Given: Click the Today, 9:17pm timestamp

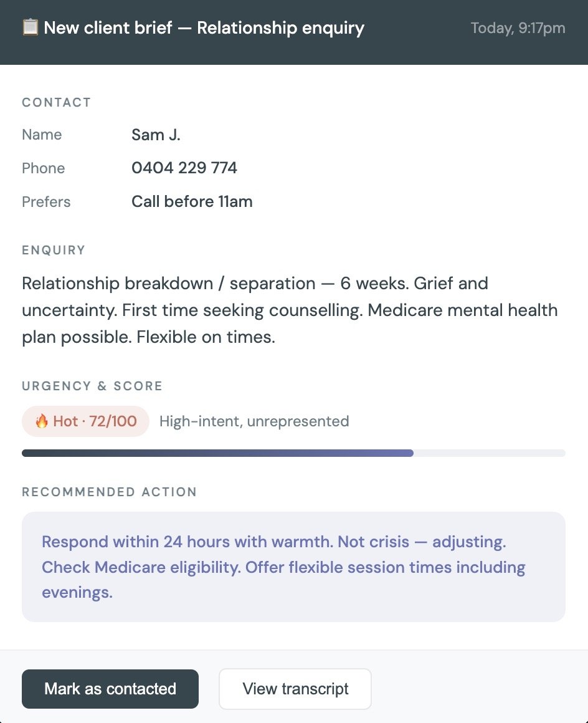Looking at the screenshot, I should click(x=518, y=27).
